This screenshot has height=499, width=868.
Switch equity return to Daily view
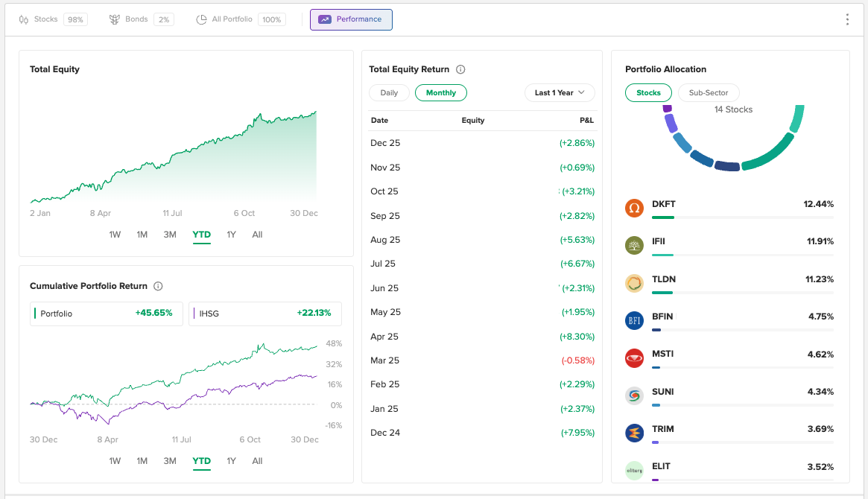(x=389, y=92)
